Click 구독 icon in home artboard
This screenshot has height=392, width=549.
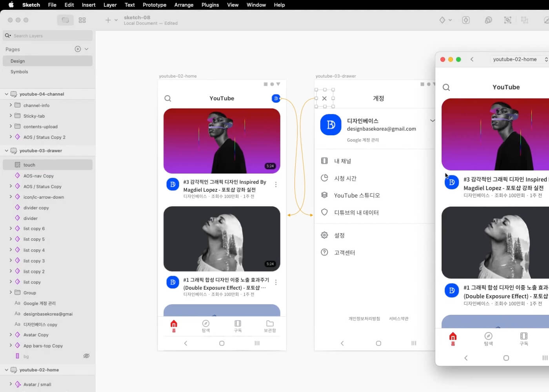tap(238, 323)
